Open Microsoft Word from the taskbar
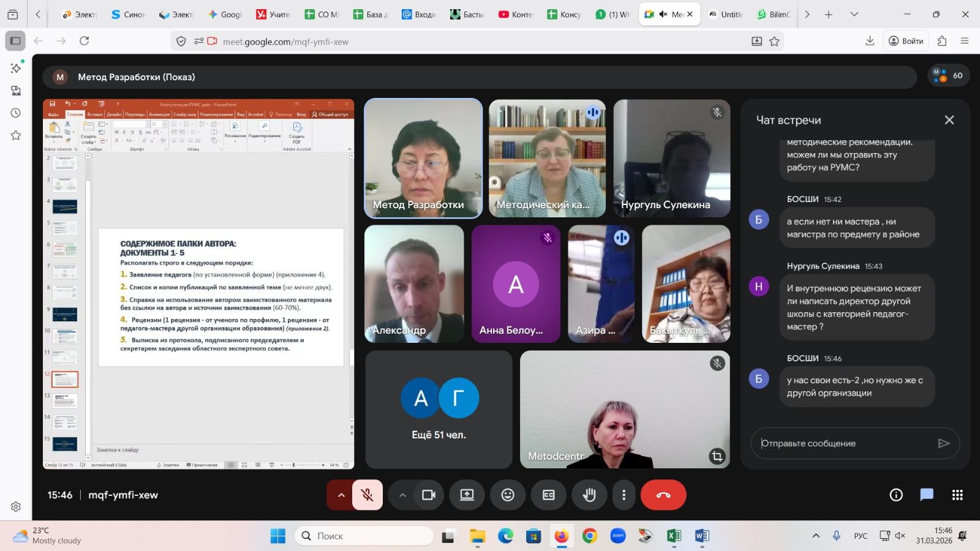 pos(702,536)
